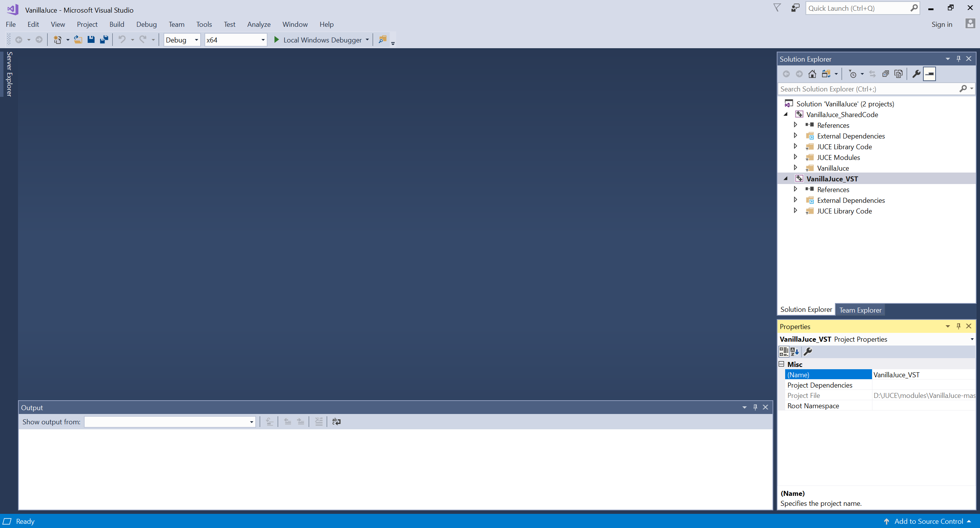Open the Solution Explorer window options dropdown
The image size is (980, 528).
coord(948,59)
